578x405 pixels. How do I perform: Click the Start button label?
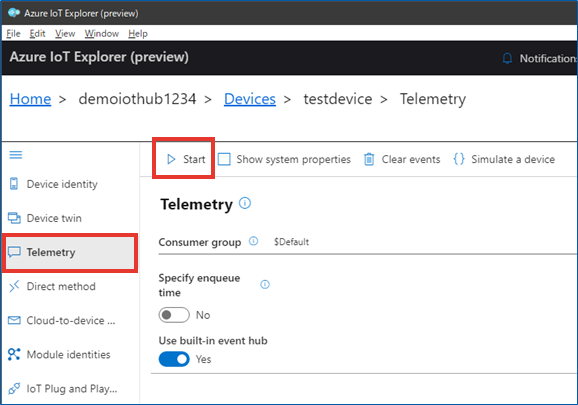point(194,159)
